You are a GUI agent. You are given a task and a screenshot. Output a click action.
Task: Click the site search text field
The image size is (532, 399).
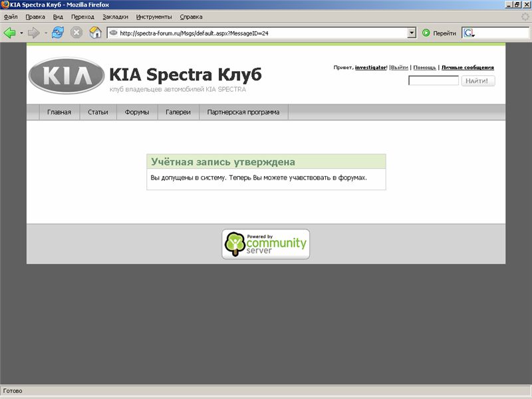pos(433,81)
